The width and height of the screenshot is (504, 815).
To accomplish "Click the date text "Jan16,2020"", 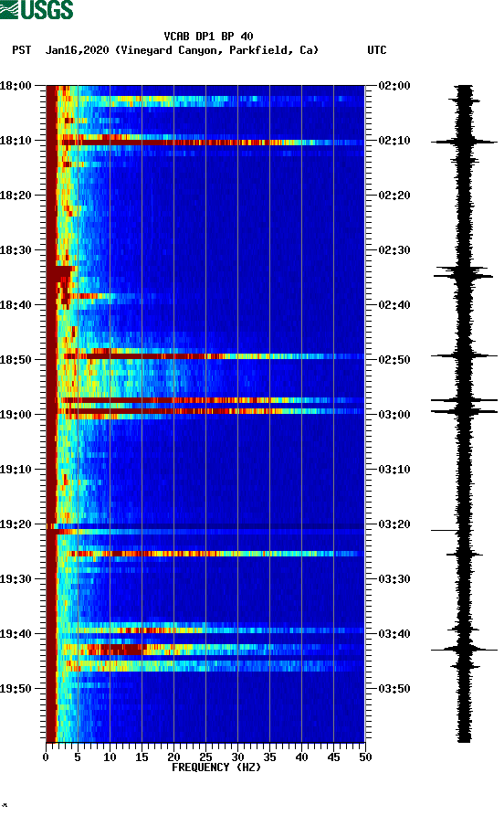I will pos(77,50).
